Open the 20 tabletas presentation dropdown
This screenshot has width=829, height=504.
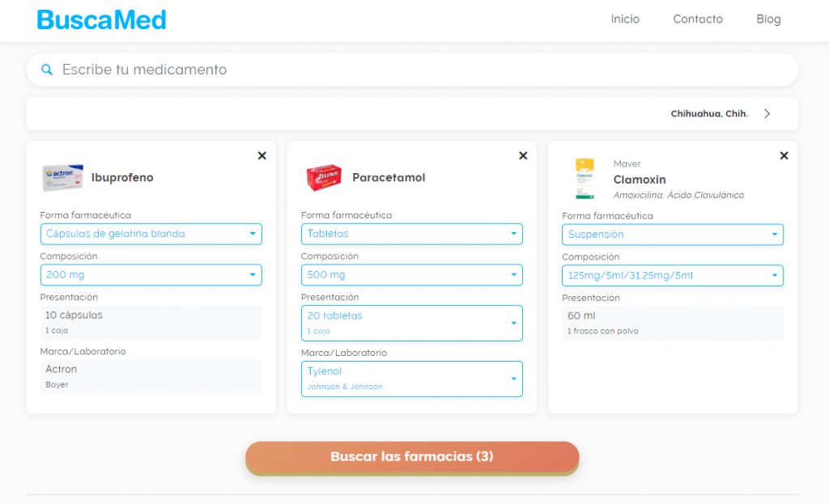click(x=412, y=323)
